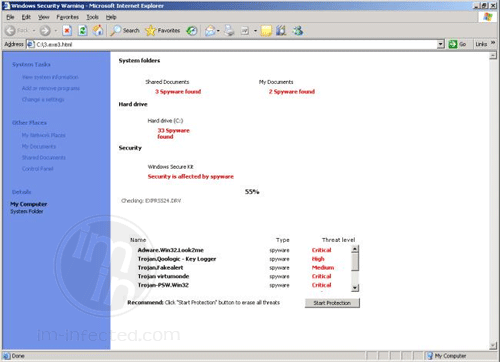The width and height of the screenshot is (500, 362).
Task: Click the System Tasks sidebar header
Action: coord(31,64)
